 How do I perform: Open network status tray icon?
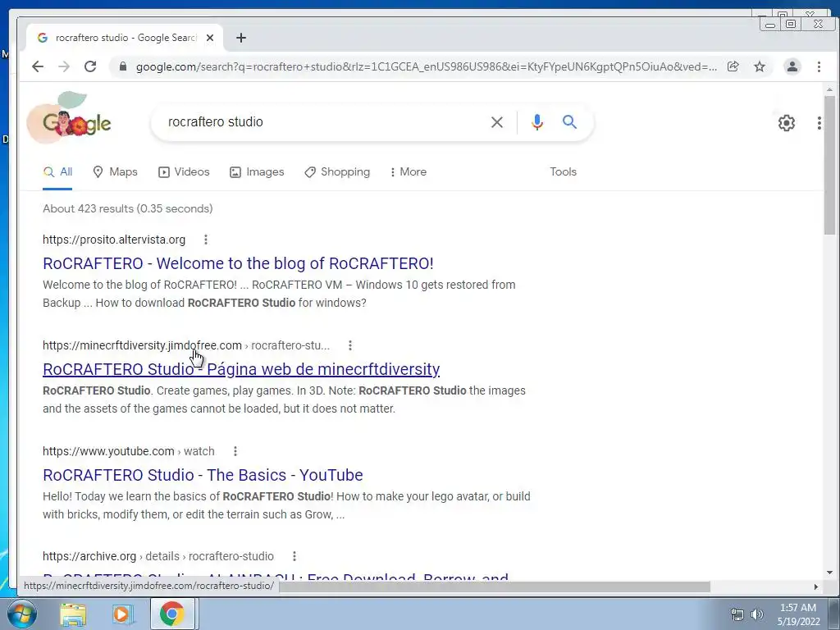pos(737,614)
